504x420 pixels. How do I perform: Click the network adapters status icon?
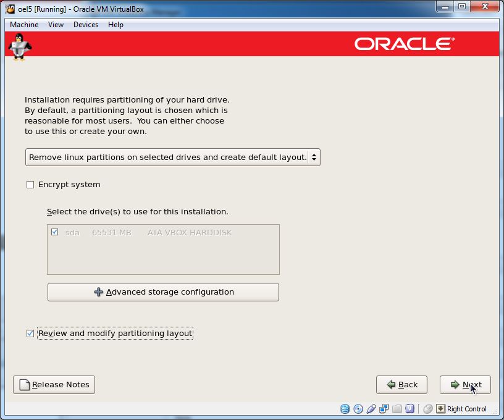pos(384,409)
